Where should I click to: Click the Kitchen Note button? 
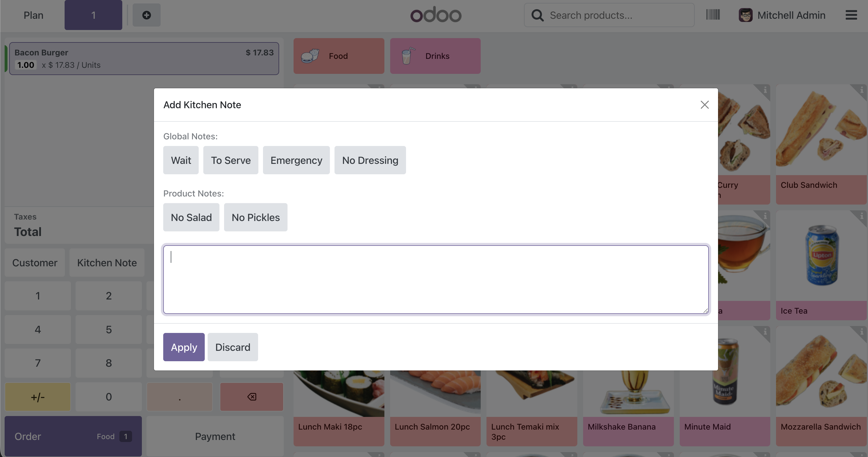pos(107,263)
